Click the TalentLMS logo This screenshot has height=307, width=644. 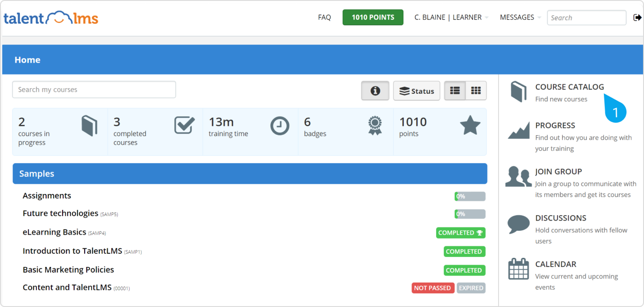[x=51, y=18]
